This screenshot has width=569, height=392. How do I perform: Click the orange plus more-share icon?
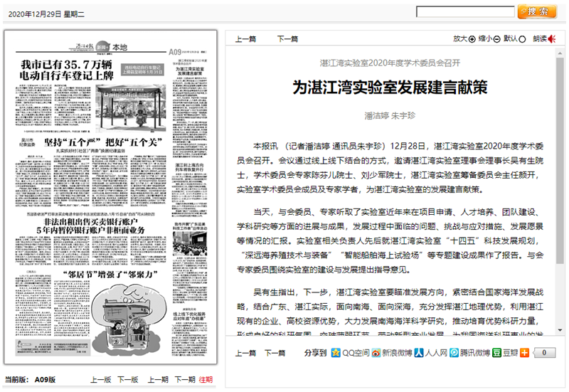coord(524,353)
